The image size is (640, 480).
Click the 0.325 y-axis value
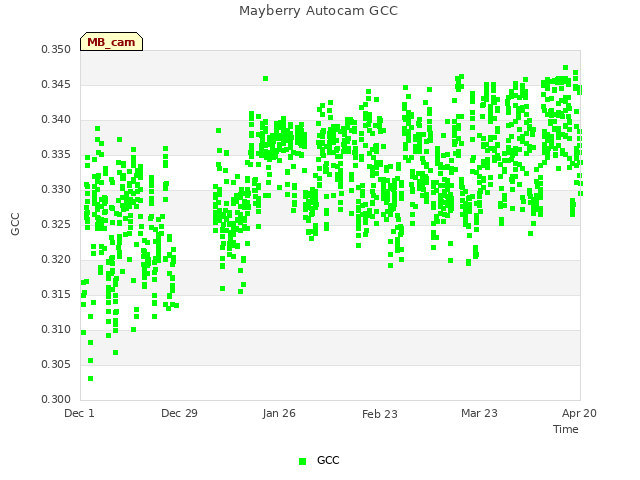pos(56,224)
